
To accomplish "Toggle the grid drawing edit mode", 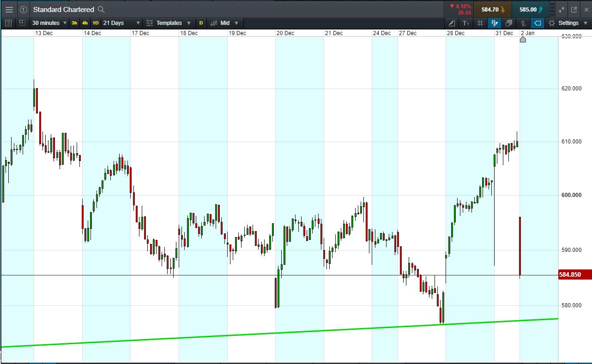I will pyautogui.click(x=495, y=23).
